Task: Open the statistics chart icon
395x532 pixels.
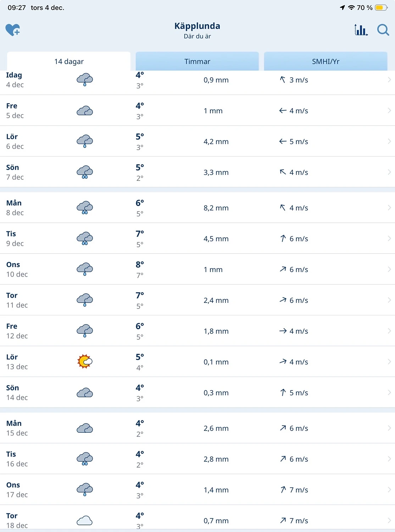Action: tap(361, 30)
